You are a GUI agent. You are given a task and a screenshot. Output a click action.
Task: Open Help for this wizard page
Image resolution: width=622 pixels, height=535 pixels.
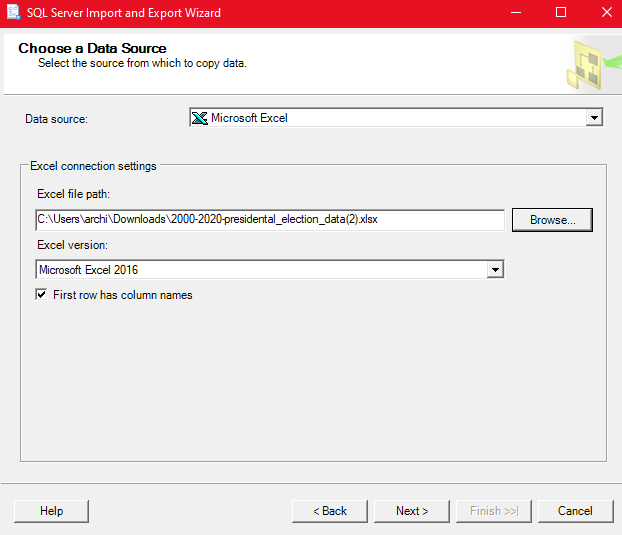[51, 511]
